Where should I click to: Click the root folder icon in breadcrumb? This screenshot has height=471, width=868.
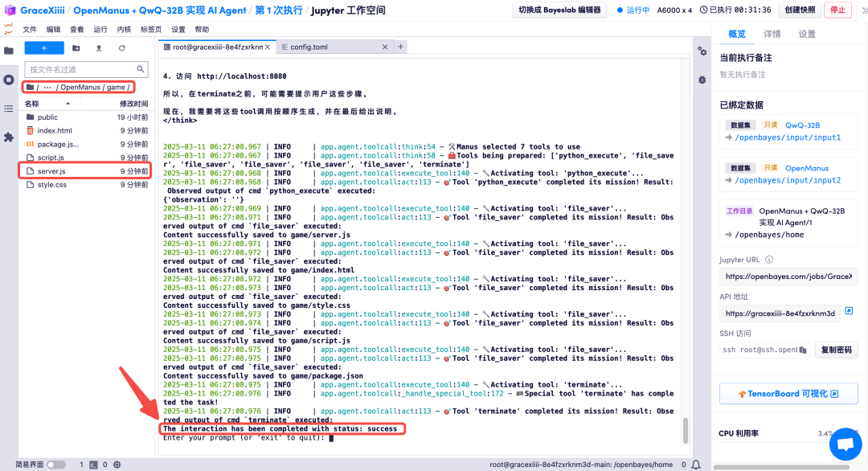[x=30, y=87]
